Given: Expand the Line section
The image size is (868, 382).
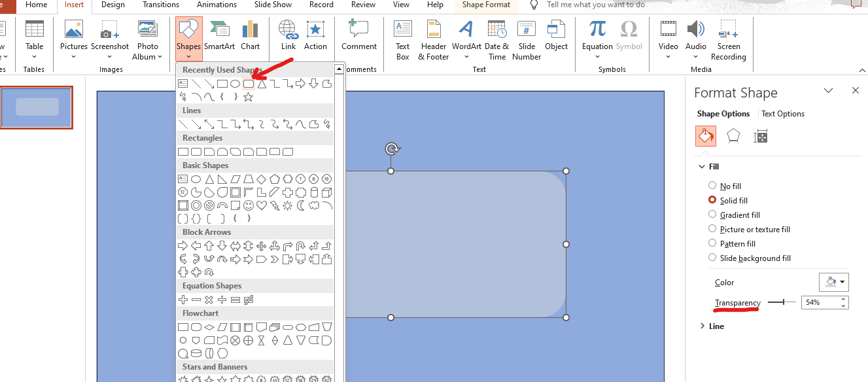Looking at the screenshot, I should point(712,326).
